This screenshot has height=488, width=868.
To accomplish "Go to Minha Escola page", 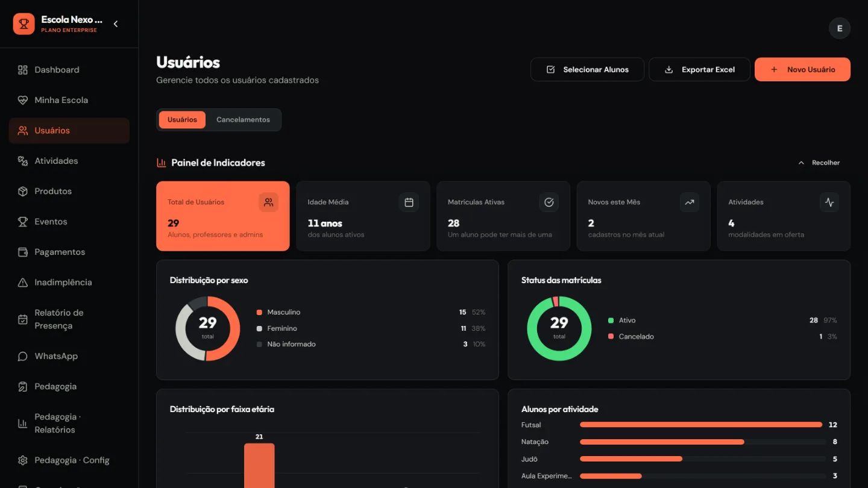I will pyautogui.click(x=69, y=100).
